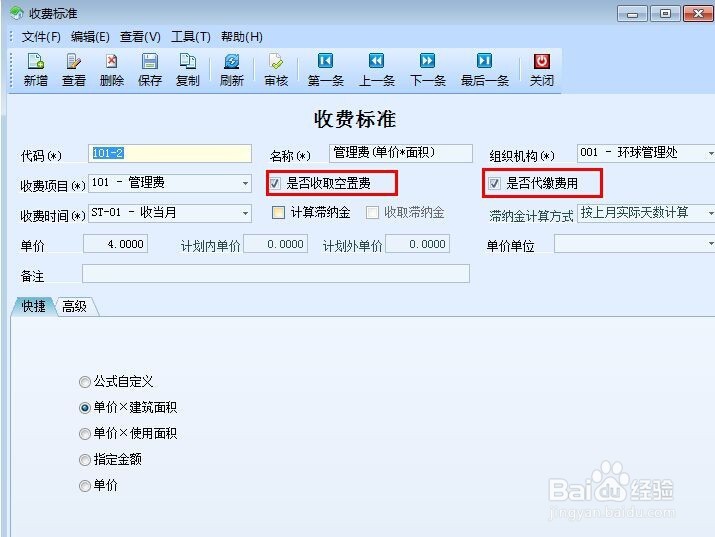Screen dimensions: 715x537
Task: Close the 收费标准 window with X
Action: (x=698, y=14)
